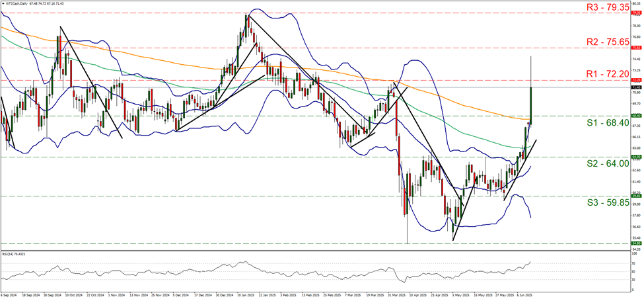Click the black current price tag 71.43

636,87
